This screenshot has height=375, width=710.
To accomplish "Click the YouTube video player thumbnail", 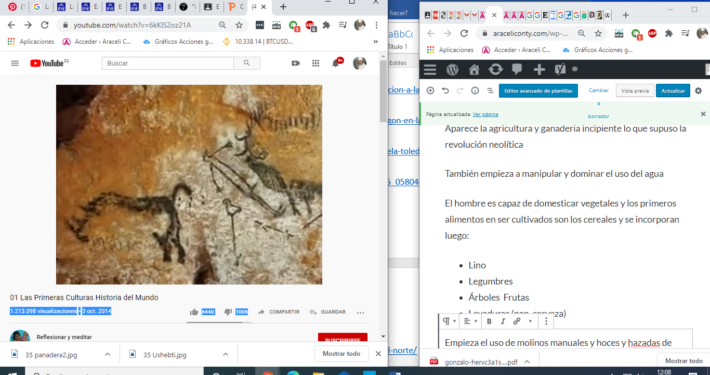I will [x=189, y=185].
